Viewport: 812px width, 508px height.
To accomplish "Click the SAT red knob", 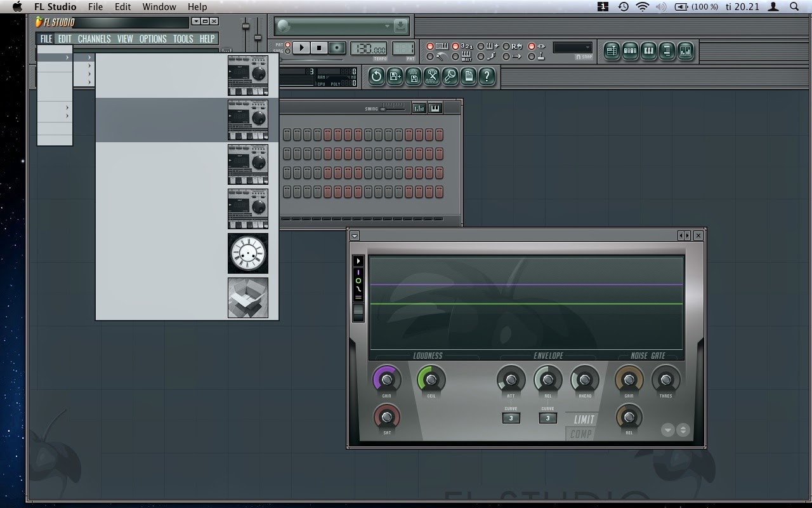I will tap(386, 417).
